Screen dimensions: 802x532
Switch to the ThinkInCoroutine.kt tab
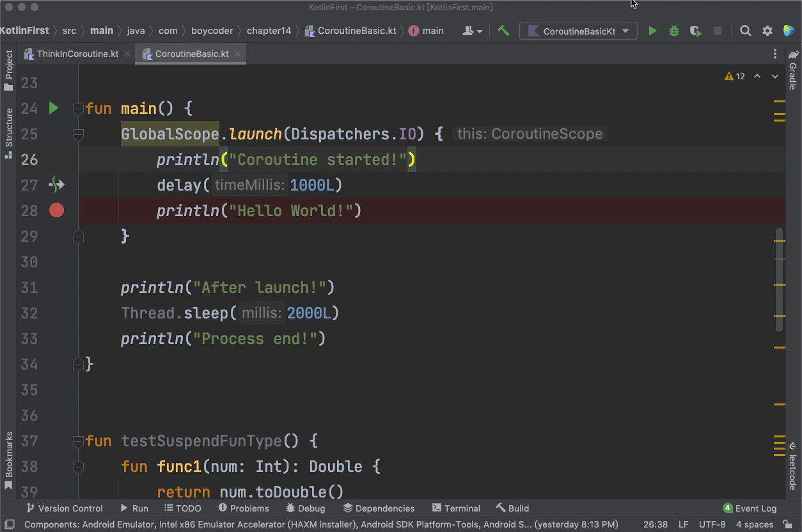pos(77,54)
